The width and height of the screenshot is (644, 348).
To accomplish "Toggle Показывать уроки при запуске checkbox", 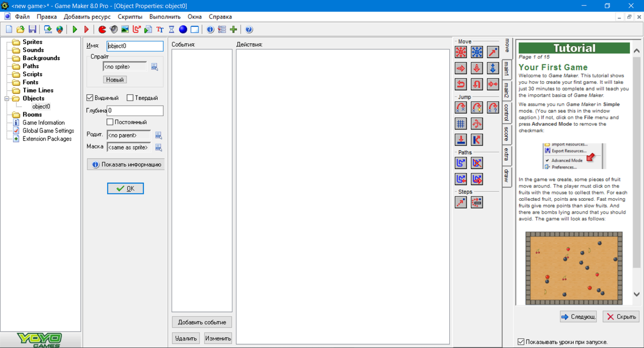I will pos(521,342).
